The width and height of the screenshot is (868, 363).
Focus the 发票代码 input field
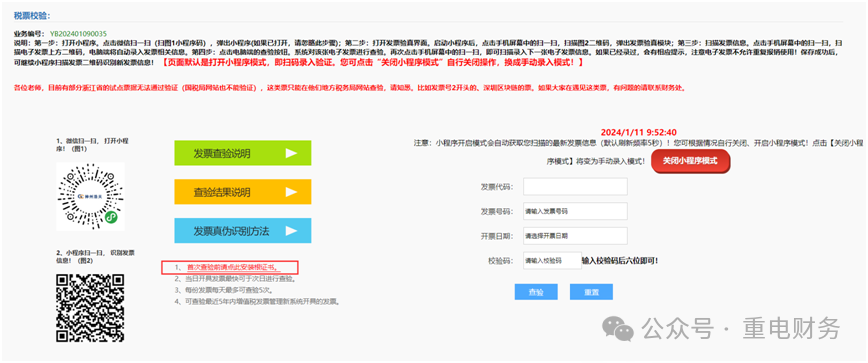[x=575, y=186]
